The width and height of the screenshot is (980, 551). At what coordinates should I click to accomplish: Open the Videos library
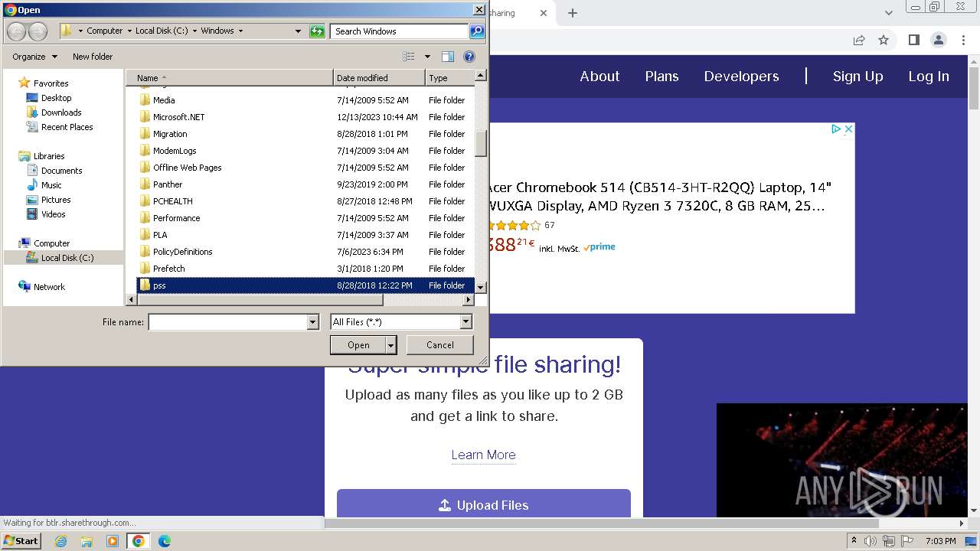pyautogui.click(x=53, y=214)
